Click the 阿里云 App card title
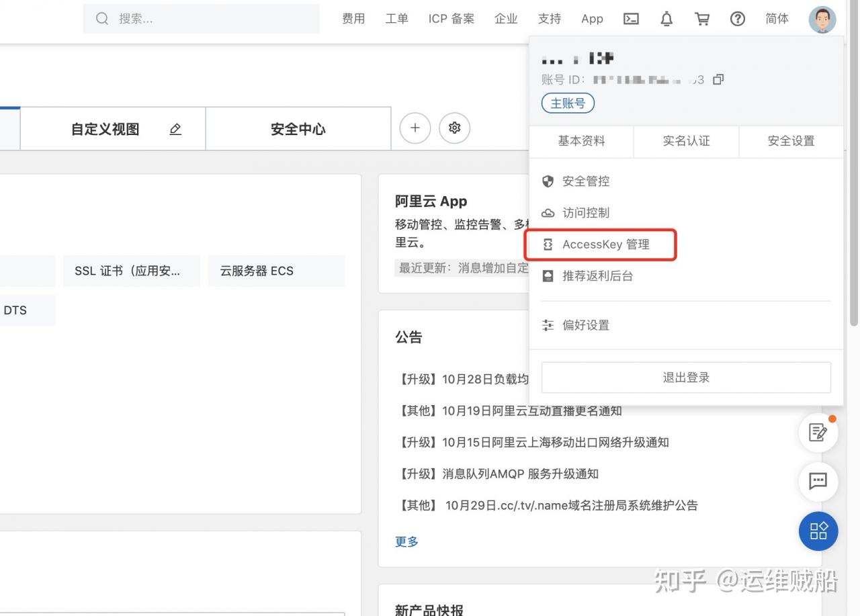 coord(431,201)
